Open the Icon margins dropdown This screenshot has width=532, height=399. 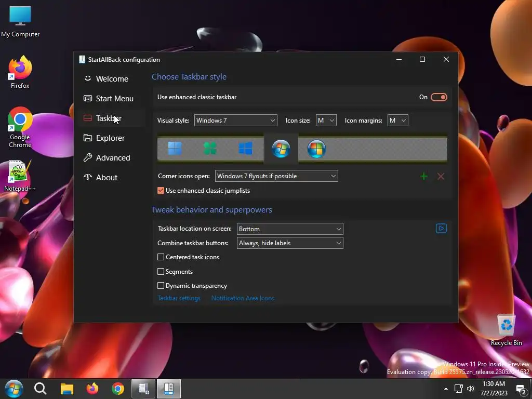point(397,120)
